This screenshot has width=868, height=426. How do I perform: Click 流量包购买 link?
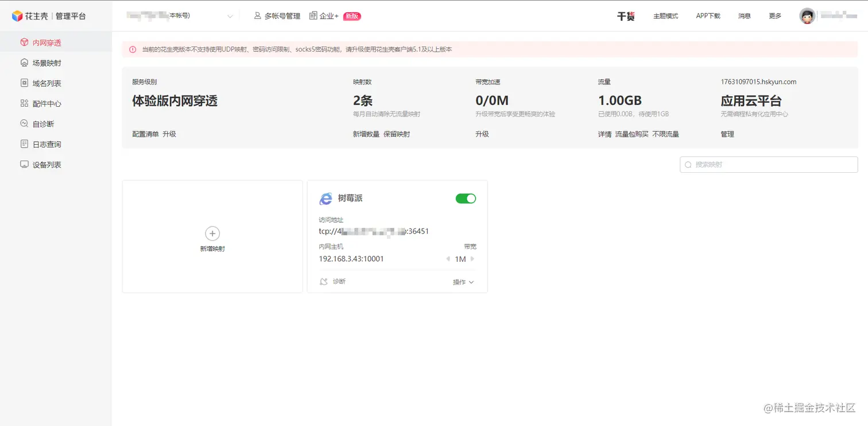click(x=632, y=134)
